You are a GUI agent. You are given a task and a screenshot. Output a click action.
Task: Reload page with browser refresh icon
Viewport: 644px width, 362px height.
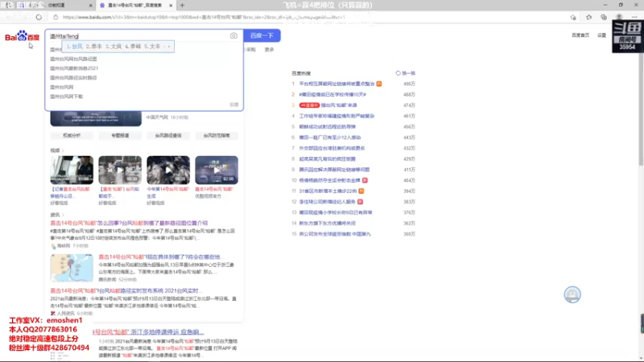click(39, 17)
